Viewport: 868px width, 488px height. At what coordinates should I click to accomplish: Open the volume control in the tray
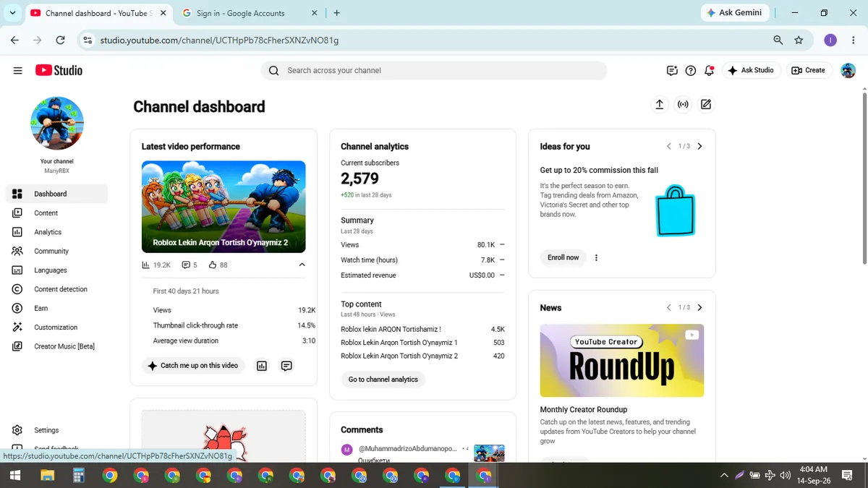[785, 475]
